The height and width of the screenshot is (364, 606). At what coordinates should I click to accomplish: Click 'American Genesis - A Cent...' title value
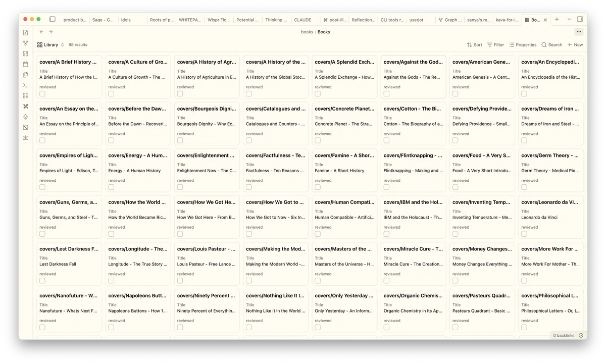pos(481,77)
